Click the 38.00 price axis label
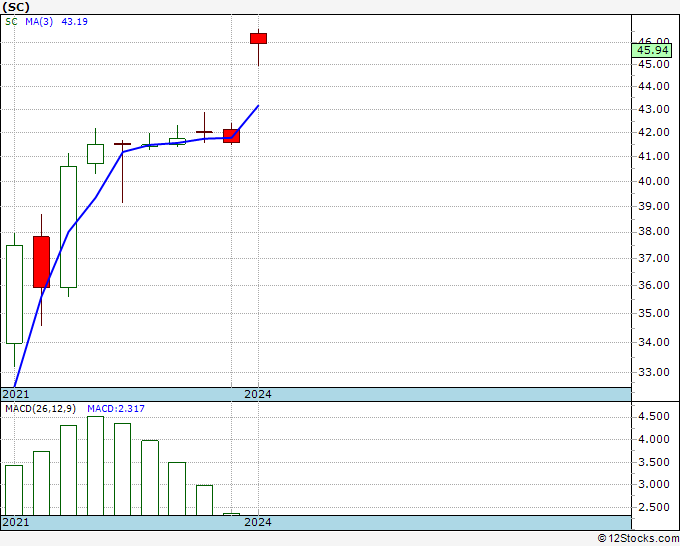 coord(654,231)
